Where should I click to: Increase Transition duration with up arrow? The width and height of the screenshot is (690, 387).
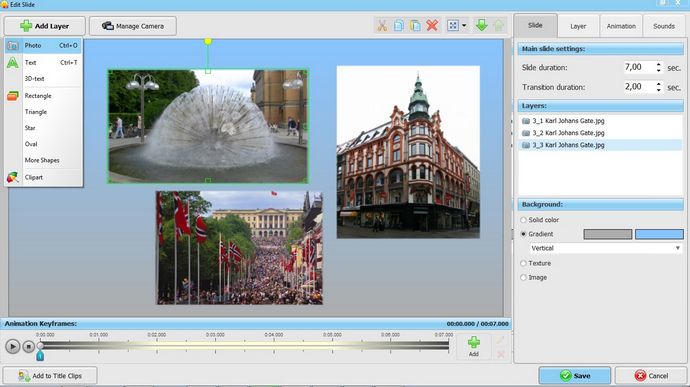pos(658,84)
